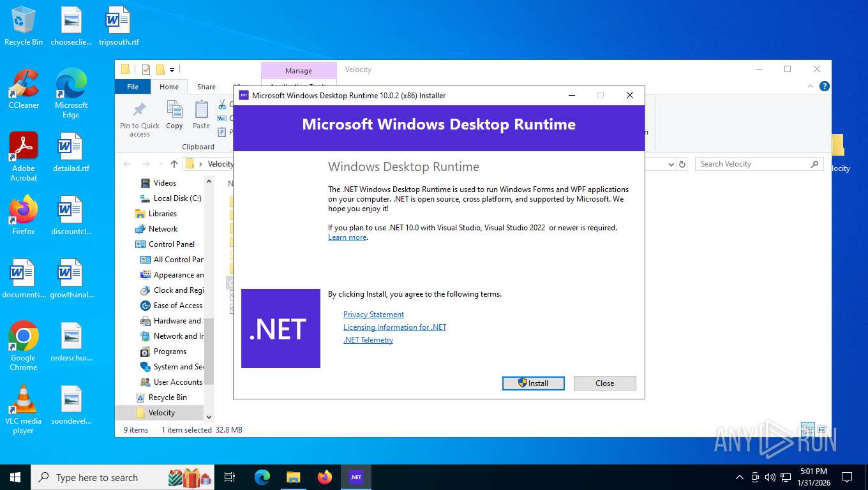Select Ease of Access in navigation pane
868x490 pixels.
click(x=170, y=306)
